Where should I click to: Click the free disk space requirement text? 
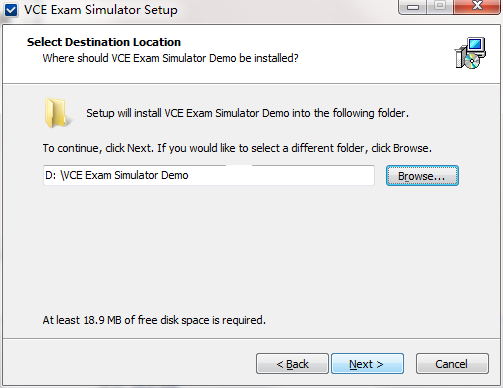coord(154,320)
